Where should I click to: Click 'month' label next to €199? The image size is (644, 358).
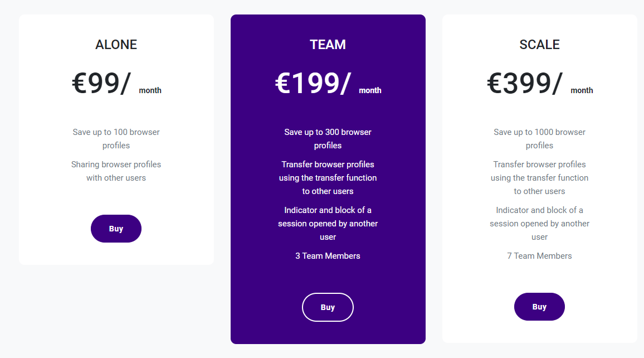(x=370, y=90)
